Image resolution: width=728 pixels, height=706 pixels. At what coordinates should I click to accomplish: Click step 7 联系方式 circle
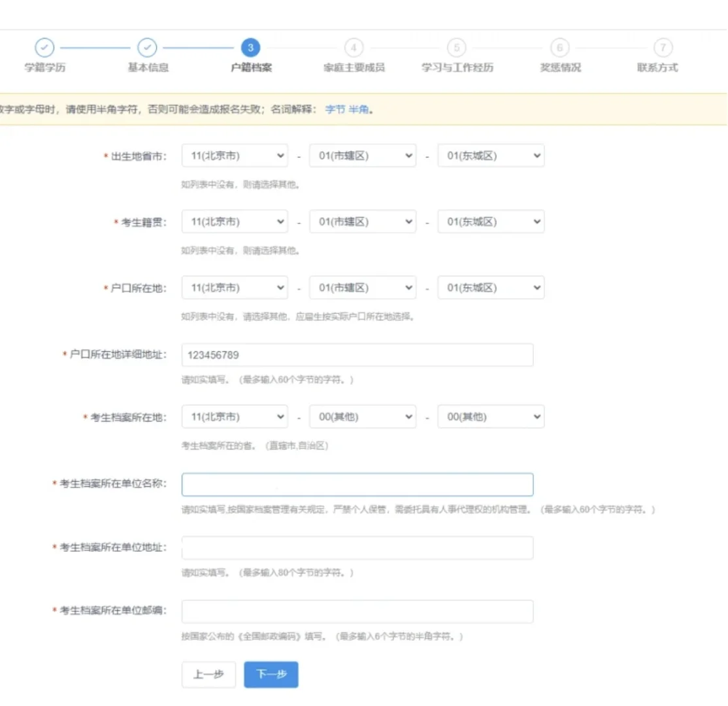tap(662, 48)
